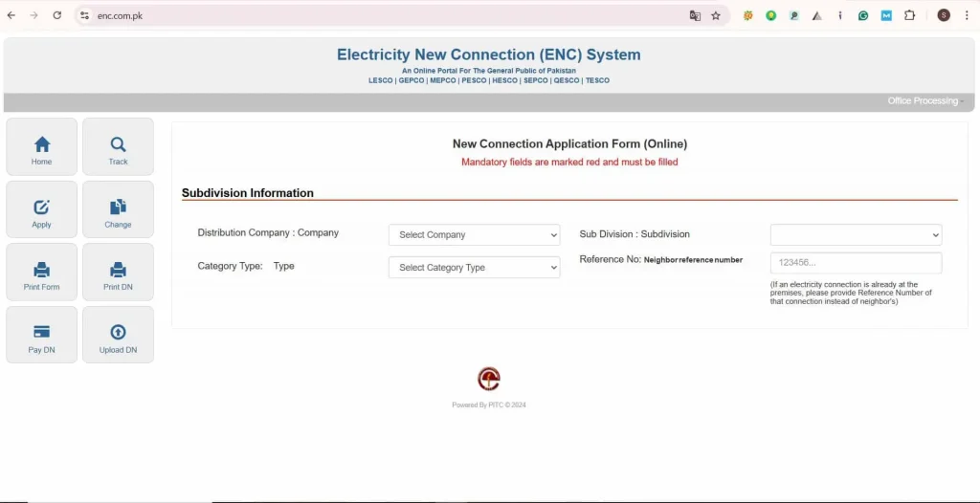980x503 pixels.
Task: Click the blue M extension icon
Action: (x=886, y=15)
